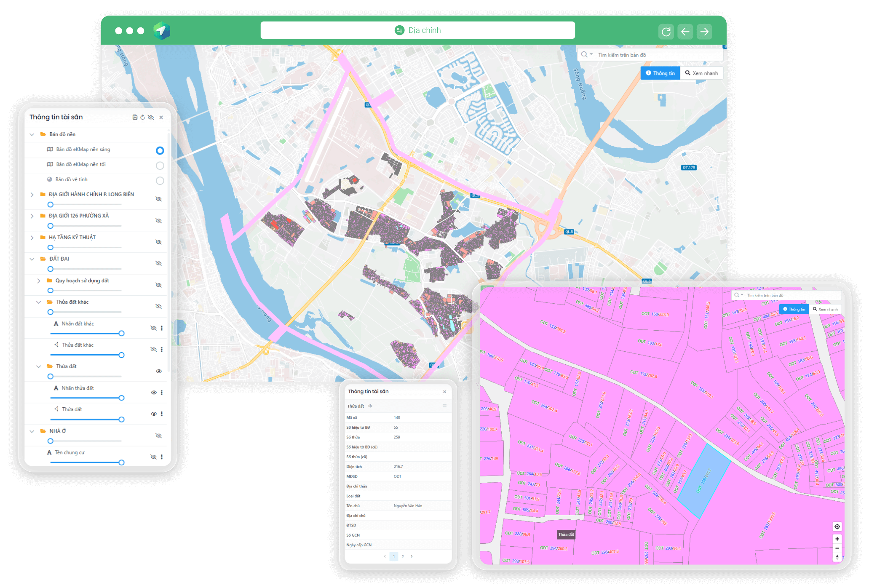869x588 pixels.
Task: Click the save icon in layer panel header
Action: (135, 118)
